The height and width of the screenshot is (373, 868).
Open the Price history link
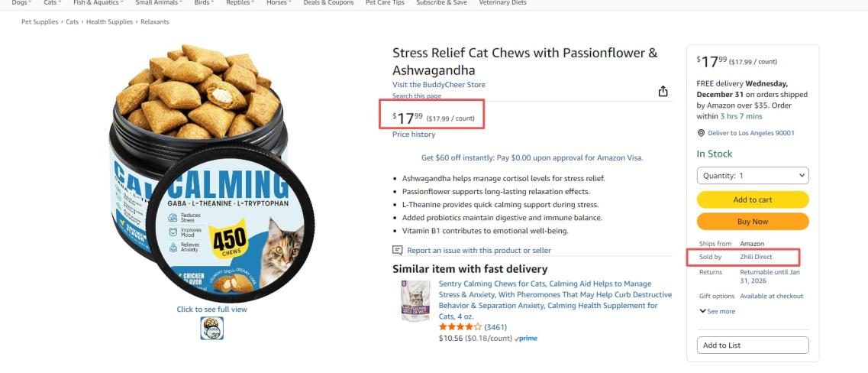click(x=414, y=135)
